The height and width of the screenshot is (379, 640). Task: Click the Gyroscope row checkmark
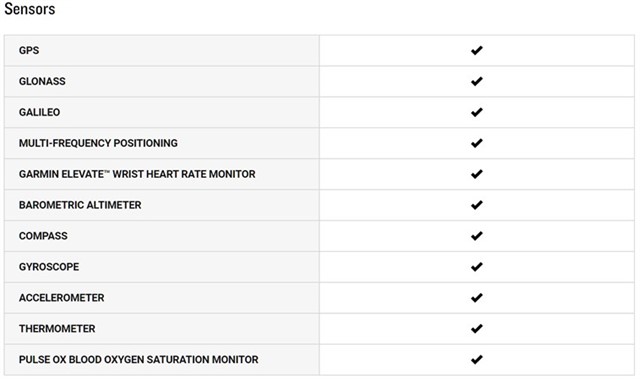pyautogui.click(x=476, y=267)
